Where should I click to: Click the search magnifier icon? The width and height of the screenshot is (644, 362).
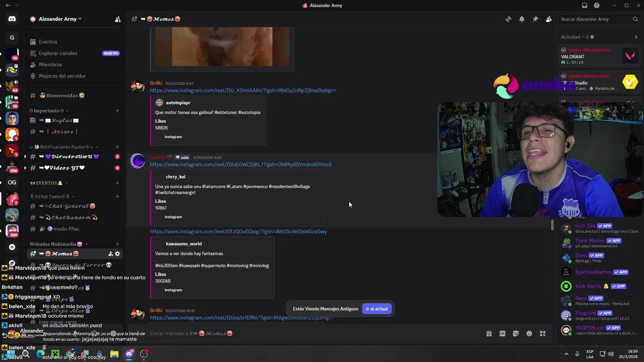(x=635, y=19)
